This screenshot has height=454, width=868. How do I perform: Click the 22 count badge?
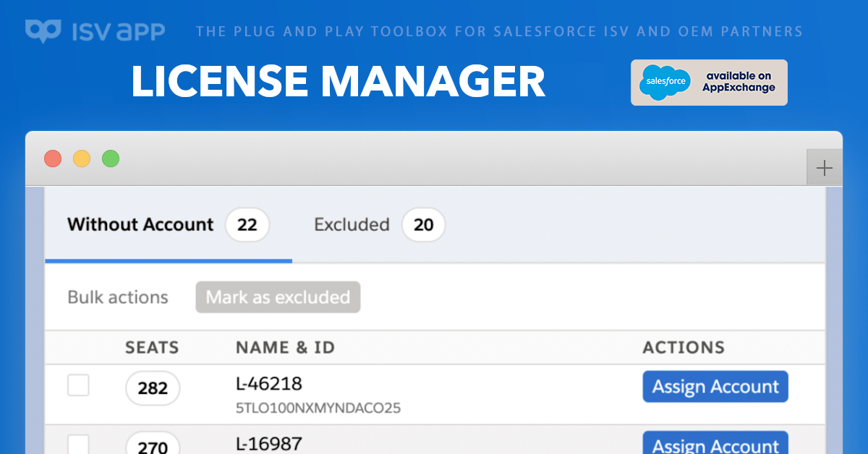coord(247,224)
